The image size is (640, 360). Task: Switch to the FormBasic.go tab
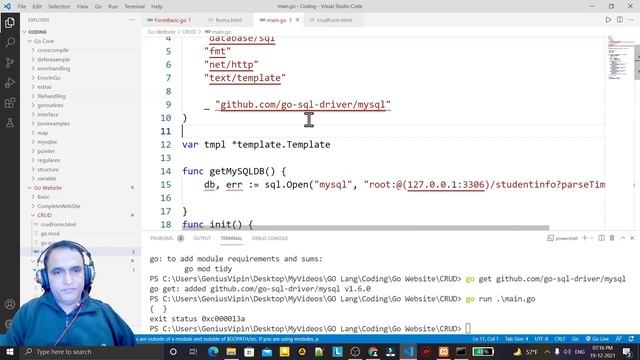169,20
